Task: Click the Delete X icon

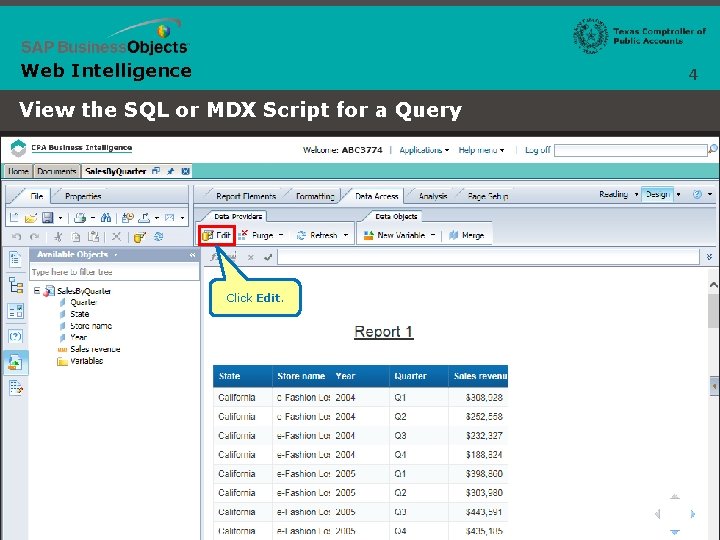Action: [x=116, y=236]
